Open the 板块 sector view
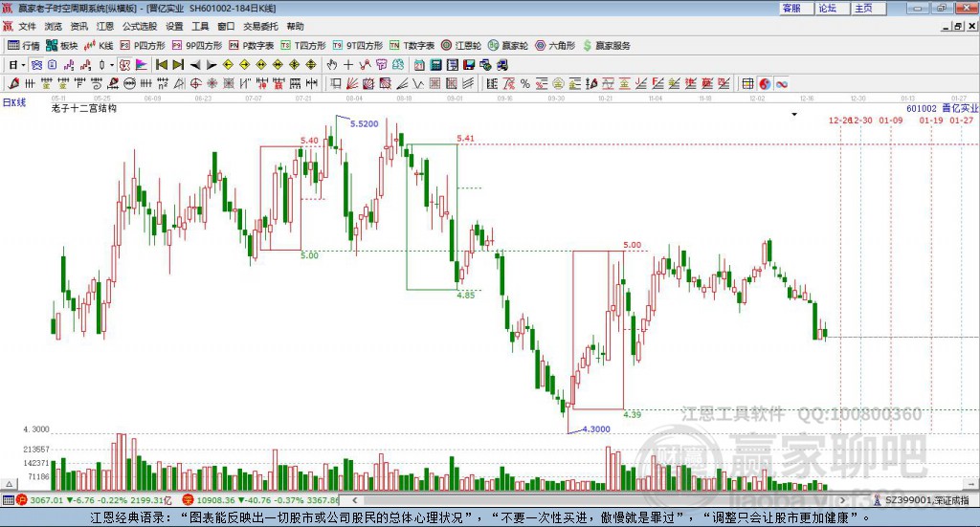The image size is (980, 527). pyautogui.click(x=61, y=46)
